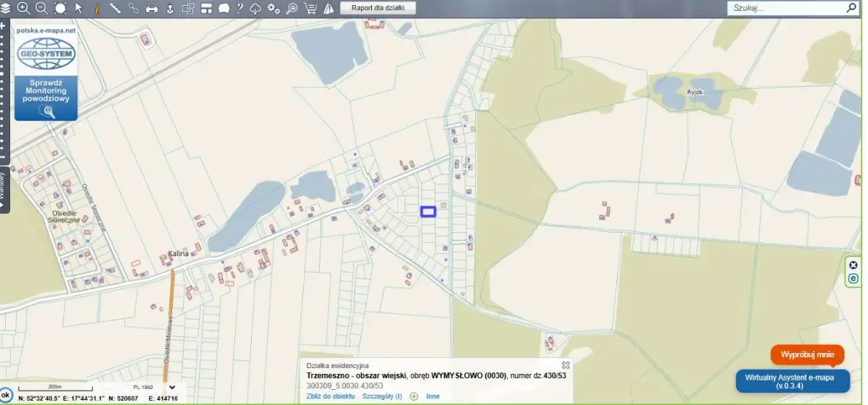Open the Wirtualny Asystent e-mapa button
The height and width of the screenshot is (405, 868).
(793, 381)
